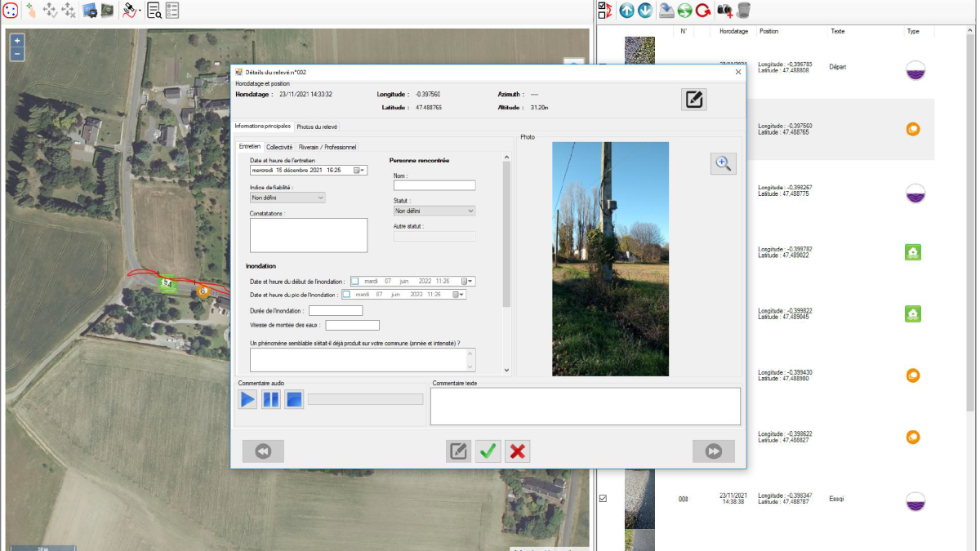Switch to the Collectivité tab

tap(279, 147)
